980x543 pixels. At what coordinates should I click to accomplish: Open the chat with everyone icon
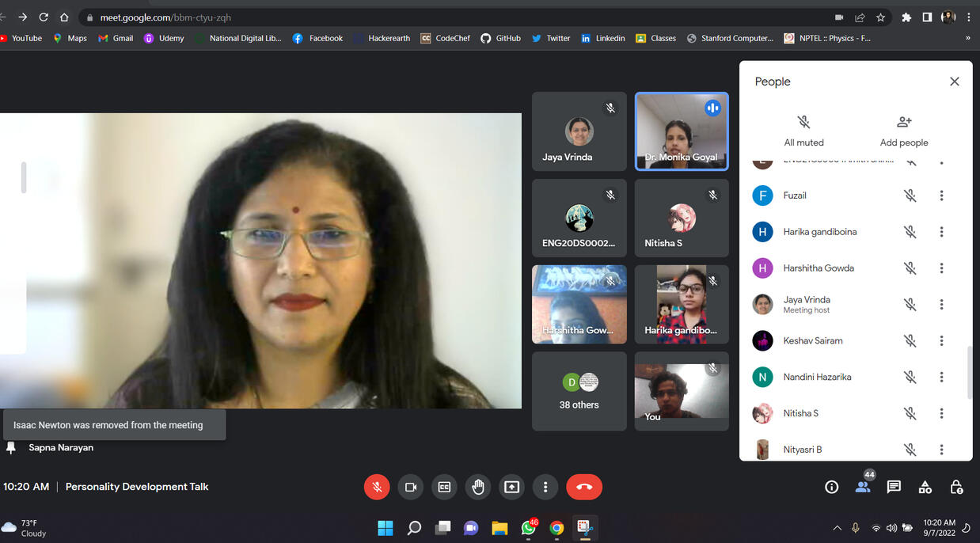pyautogui.click(x=894, y=487)
